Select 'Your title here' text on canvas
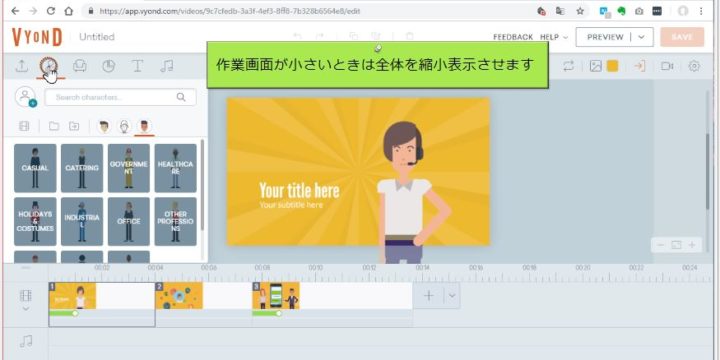Viewport: 720px width, 360px height. 299,191
